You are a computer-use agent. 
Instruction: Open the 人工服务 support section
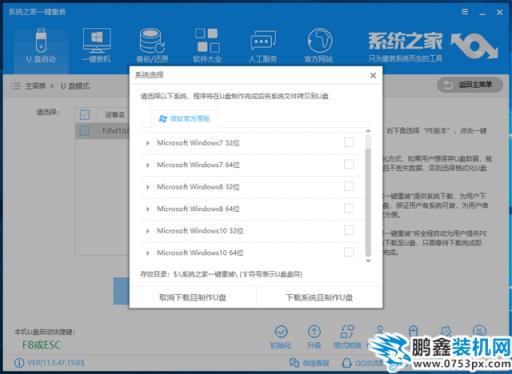click(x=263, y=46)
